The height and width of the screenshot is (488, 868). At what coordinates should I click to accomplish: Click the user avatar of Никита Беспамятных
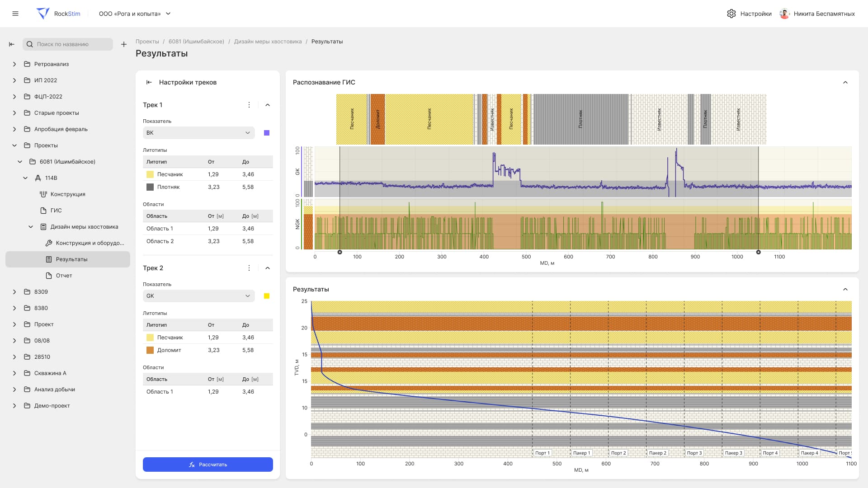coord(784,14)
